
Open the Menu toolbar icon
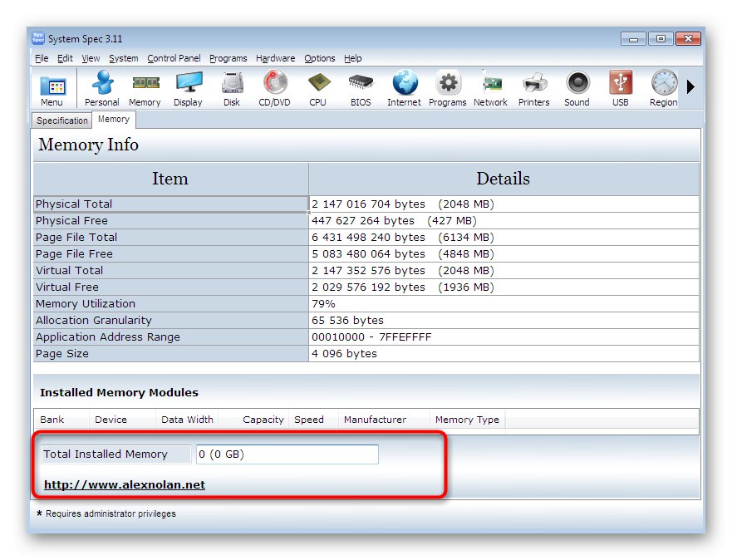52,90
